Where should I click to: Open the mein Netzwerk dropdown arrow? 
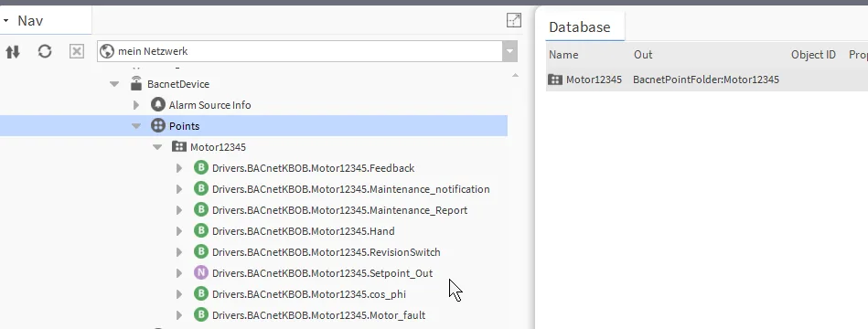[x=509, y=51]
